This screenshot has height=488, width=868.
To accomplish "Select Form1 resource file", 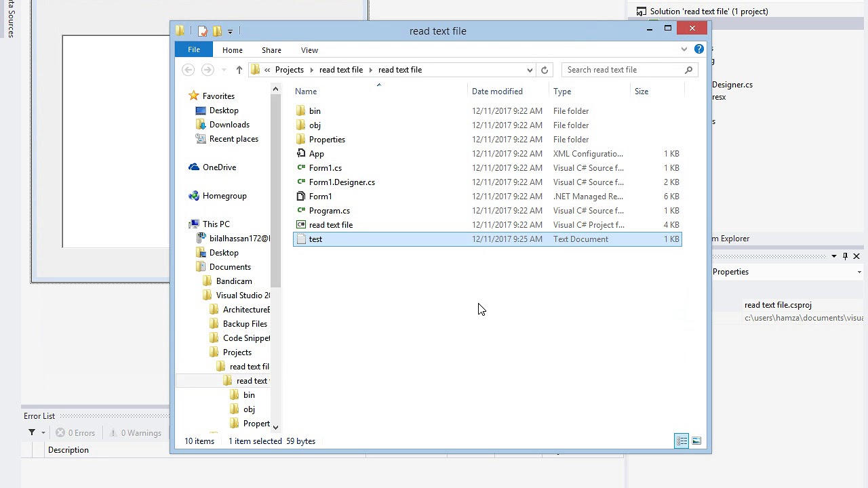I will pos(321,197).
